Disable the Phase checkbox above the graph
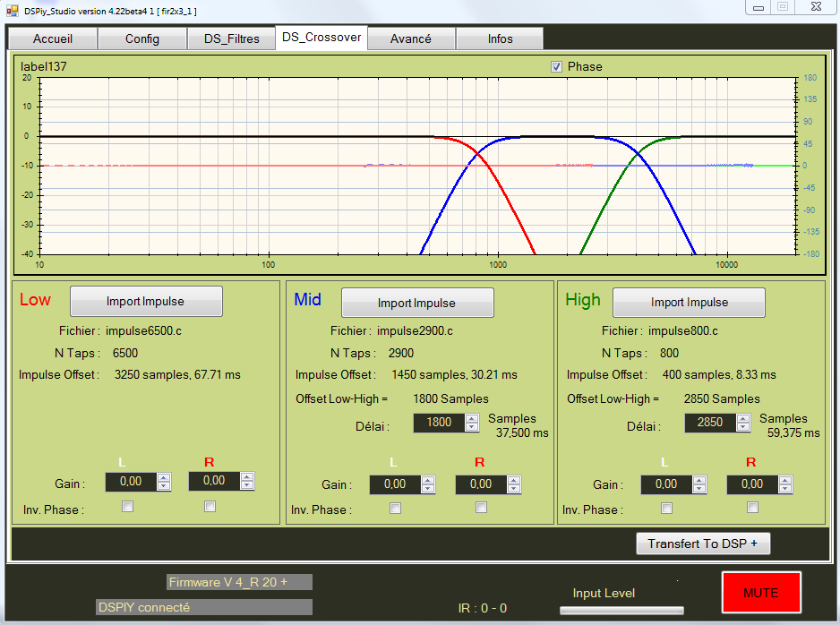 pos(556,67)
